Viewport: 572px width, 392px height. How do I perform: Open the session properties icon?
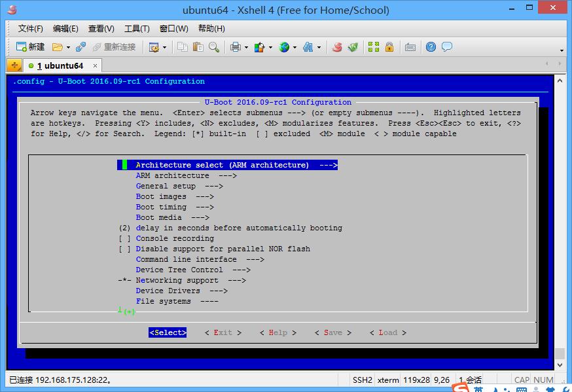tap(154, 47)
